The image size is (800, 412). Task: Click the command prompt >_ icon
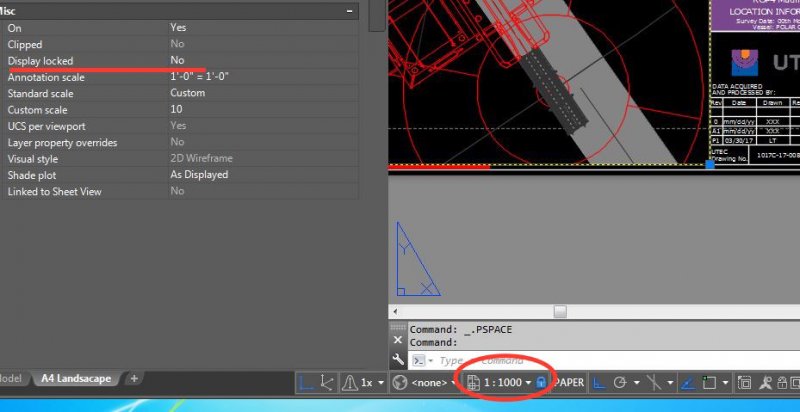tap(418, 360)
